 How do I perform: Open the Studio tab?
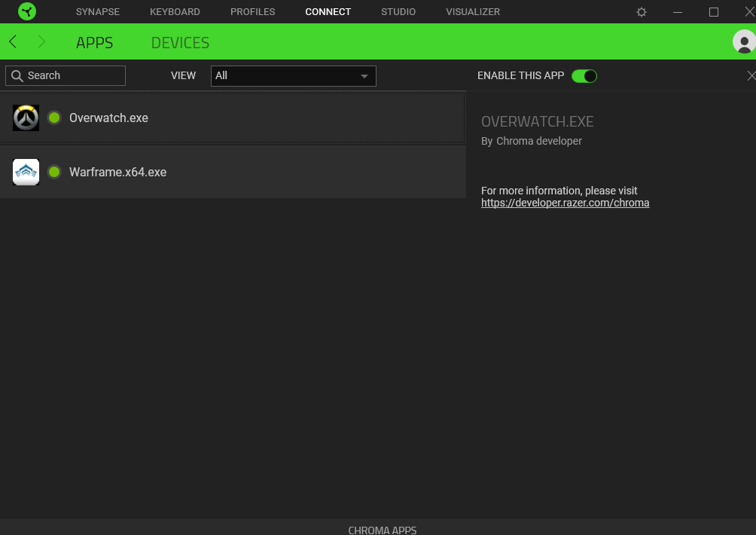pyautogui.click(x=398, y=11)
